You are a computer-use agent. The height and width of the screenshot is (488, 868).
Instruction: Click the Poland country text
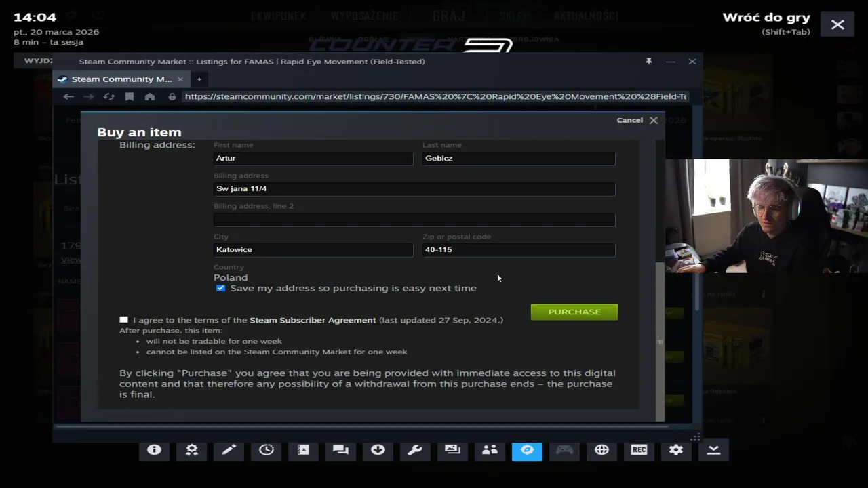coord(231,277)
